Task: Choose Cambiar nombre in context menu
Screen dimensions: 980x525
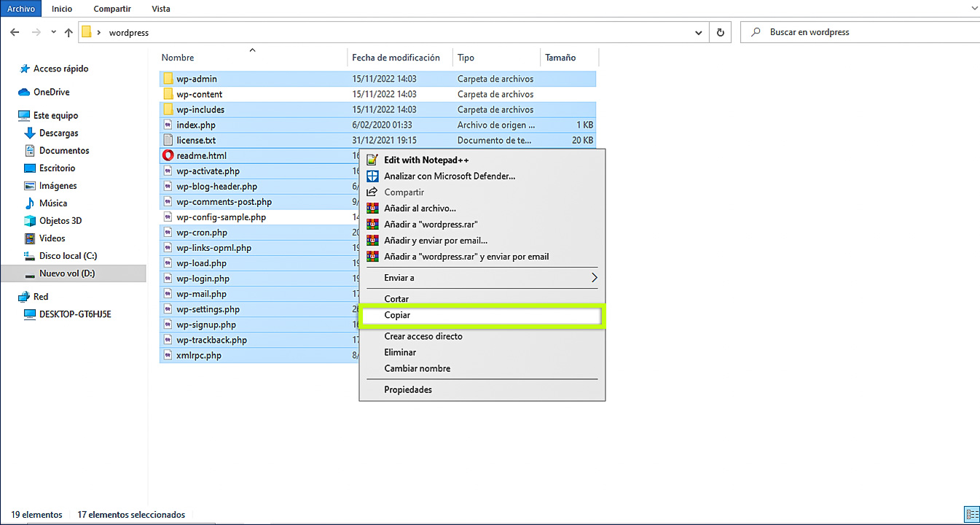Action: (482, 368)
